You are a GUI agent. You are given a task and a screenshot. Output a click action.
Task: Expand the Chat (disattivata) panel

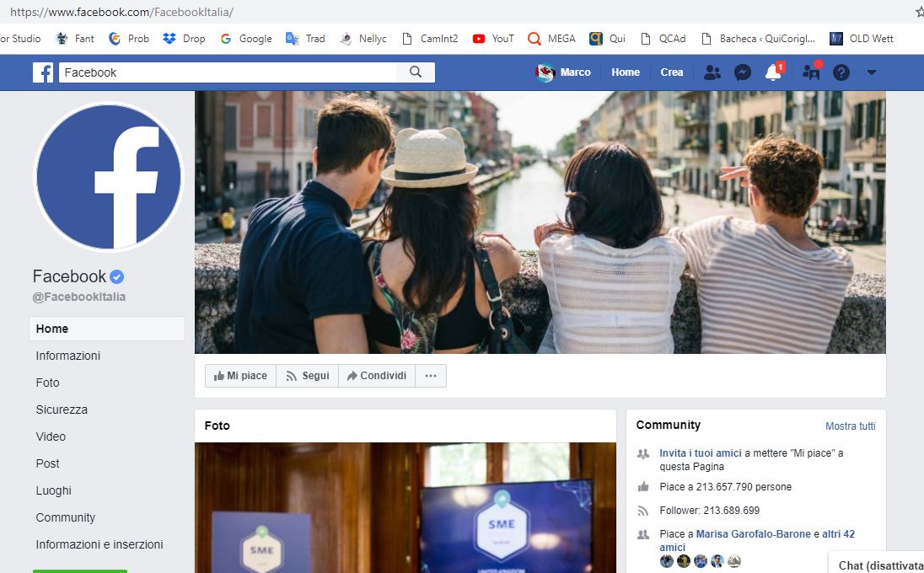pos(877,565)
